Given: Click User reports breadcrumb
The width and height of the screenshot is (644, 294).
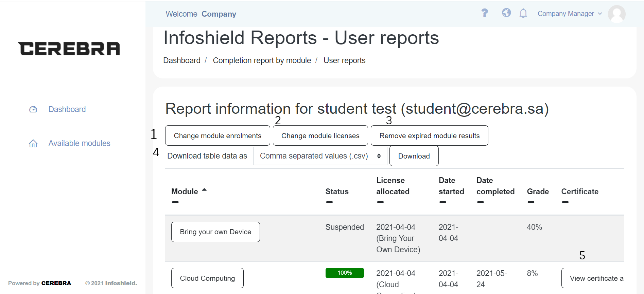Looking at the screenshot, I should coord(344,60).
